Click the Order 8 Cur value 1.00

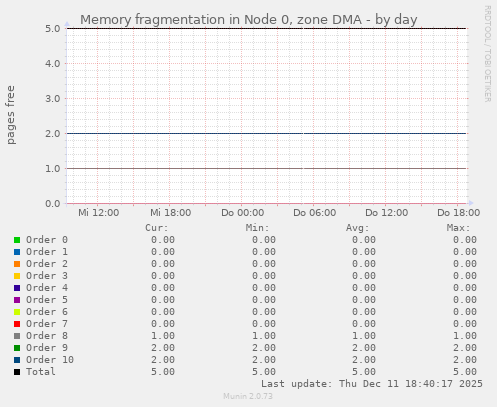163,336
